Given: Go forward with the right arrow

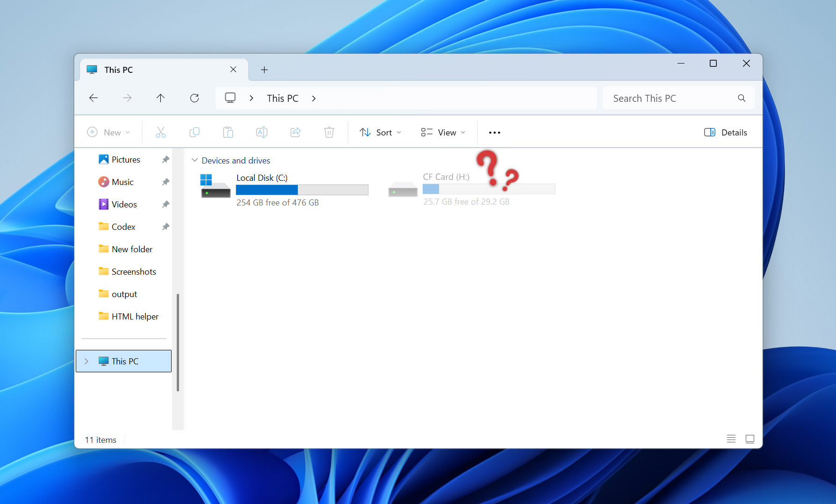Looking at the screenshot, I should tap(127, 98).
